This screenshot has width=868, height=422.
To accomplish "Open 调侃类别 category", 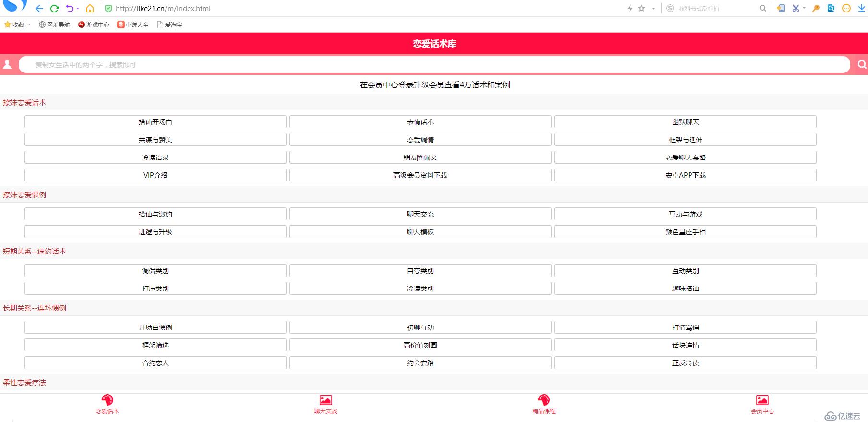I will (155, 271).
